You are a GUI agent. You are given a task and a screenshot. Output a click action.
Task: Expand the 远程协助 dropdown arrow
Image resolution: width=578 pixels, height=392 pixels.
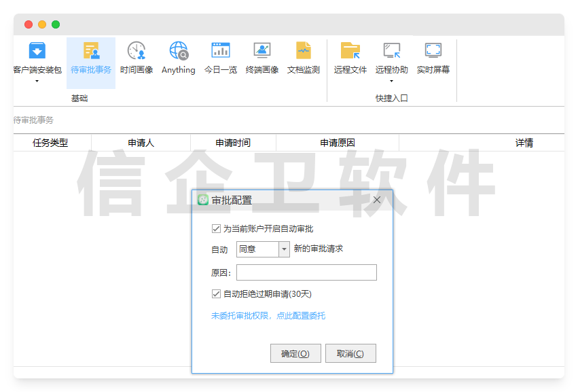392,82
